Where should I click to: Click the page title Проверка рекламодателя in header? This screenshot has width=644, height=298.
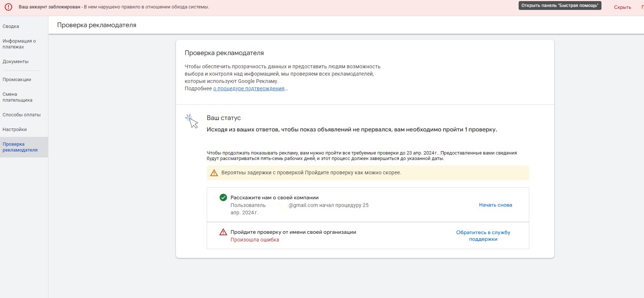[97, 25]
